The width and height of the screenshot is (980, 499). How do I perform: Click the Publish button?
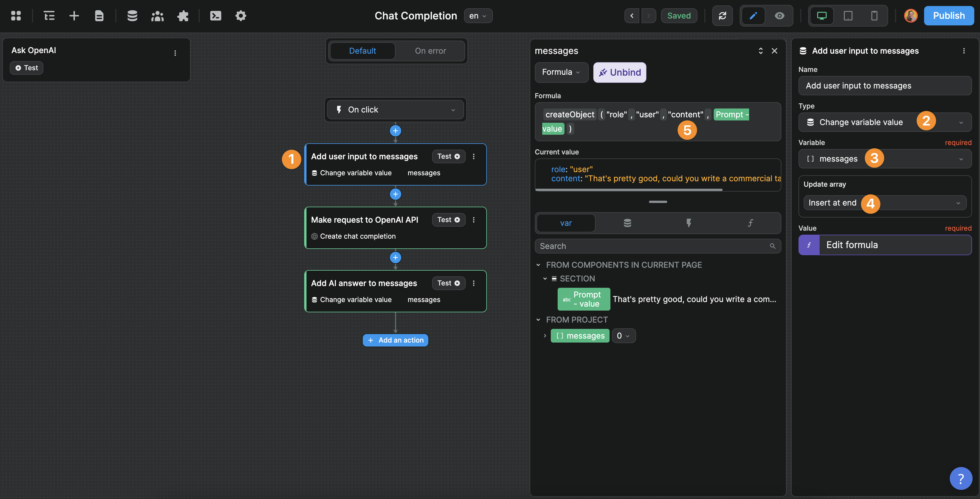949,16
